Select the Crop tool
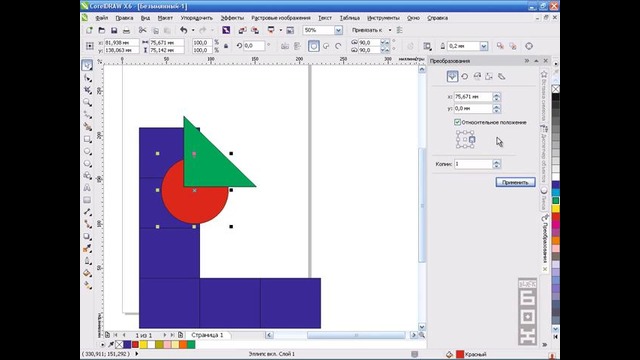The width and height of the screenshot is (640, 360). coord(87,90)
